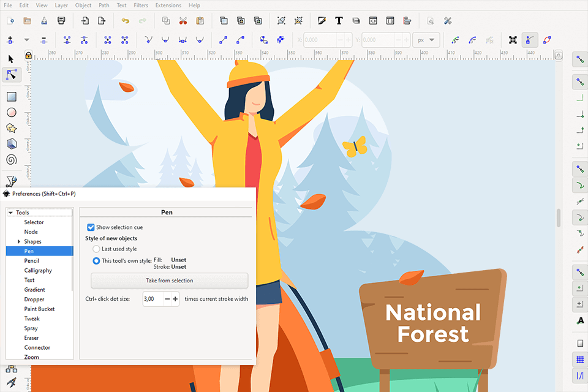Select Gradient in preferences tree

(x=34, y=290)
